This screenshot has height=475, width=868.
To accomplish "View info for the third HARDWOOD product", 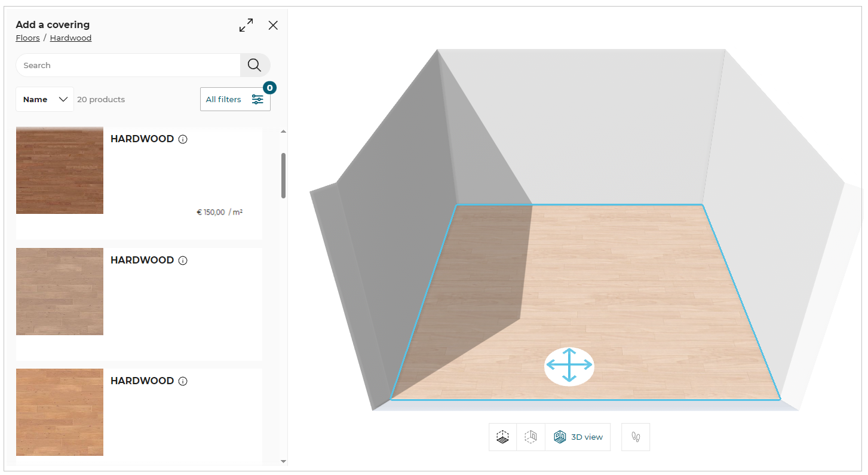I will click(x=182, y=381).
